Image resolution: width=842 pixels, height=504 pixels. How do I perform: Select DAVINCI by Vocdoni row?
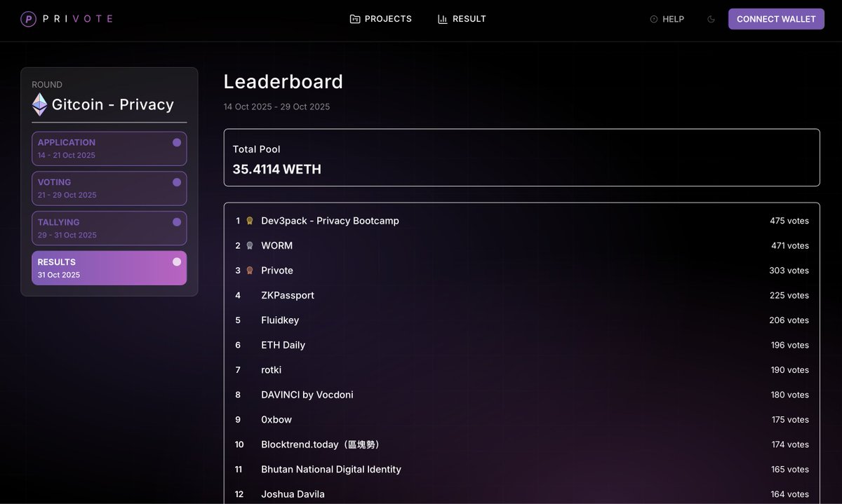click(x=521, y=395)
